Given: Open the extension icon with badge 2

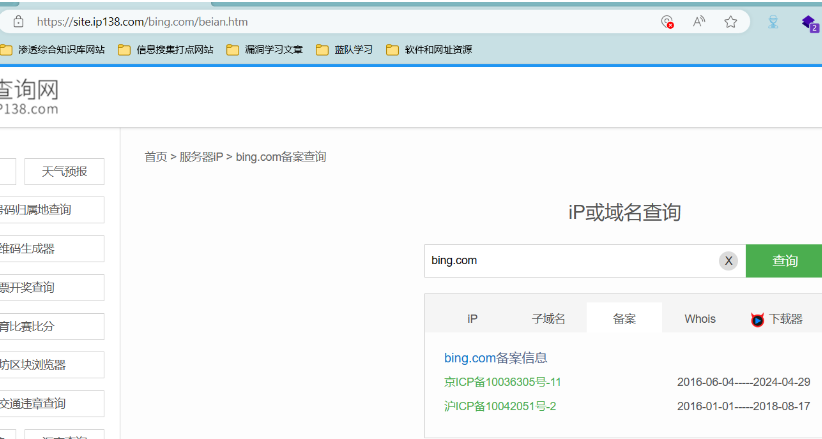Looking at the screenshot, I should (x=809, y=23).
